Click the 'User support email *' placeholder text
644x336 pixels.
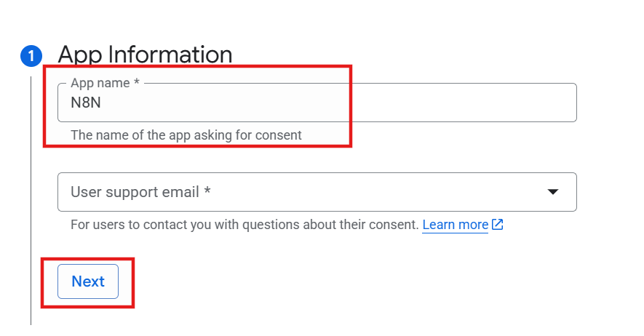[140, 192]
